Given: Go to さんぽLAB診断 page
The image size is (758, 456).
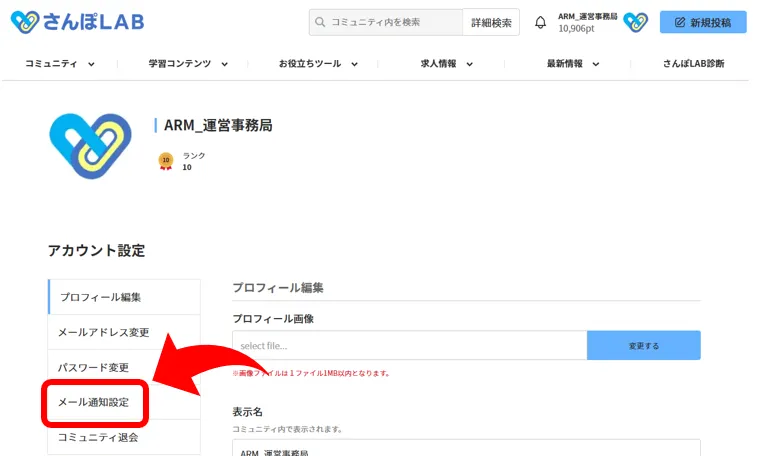Looking at the screenshot, I should click(693, 64).
